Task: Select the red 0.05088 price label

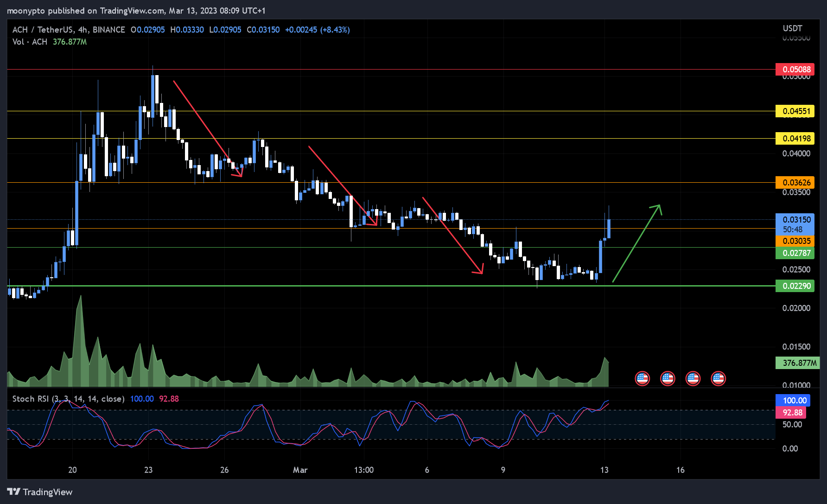Action: click(795, 70)
